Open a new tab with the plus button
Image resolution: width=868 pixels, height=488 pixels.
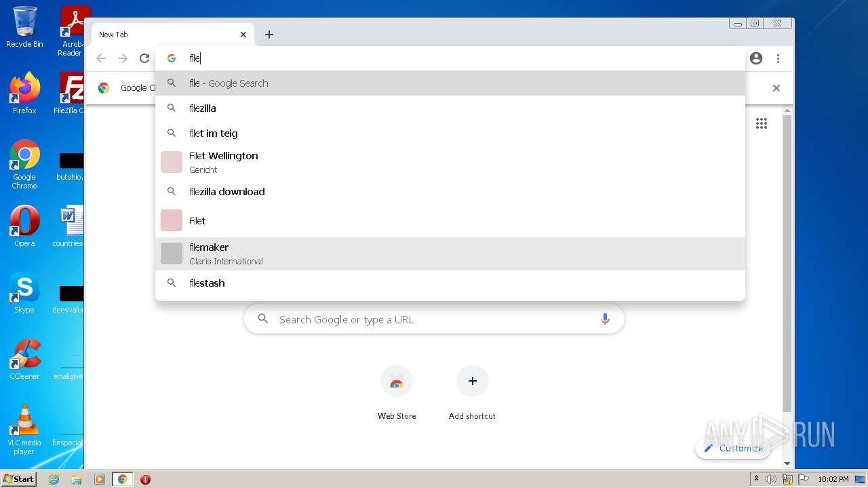tap(269, 35)
